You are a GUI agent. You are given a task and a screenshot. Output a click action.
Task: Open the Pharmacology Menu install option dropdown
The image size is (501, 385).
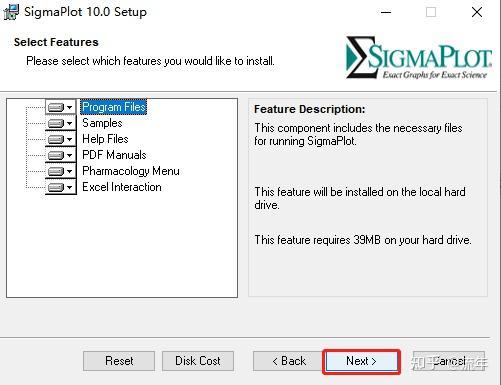(x=61, y=171)
